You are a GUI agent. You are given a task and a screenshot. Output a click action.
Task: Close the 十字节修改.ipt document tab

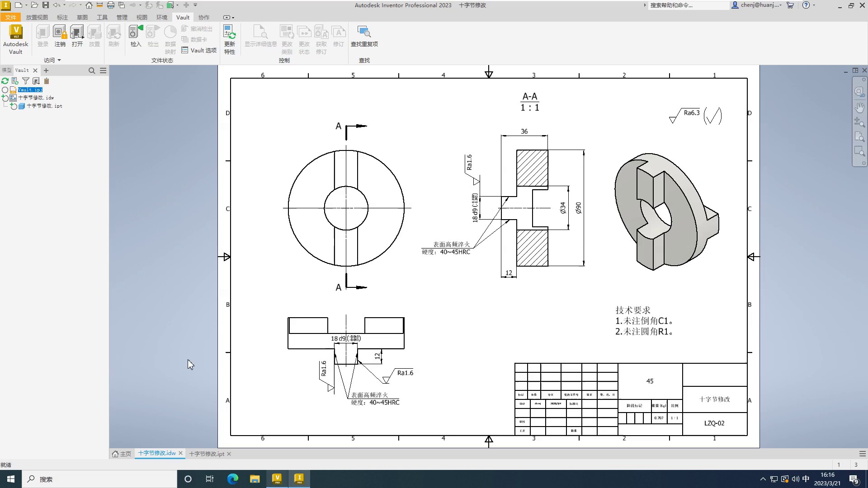pyautogui.click(x=229, y=454)
